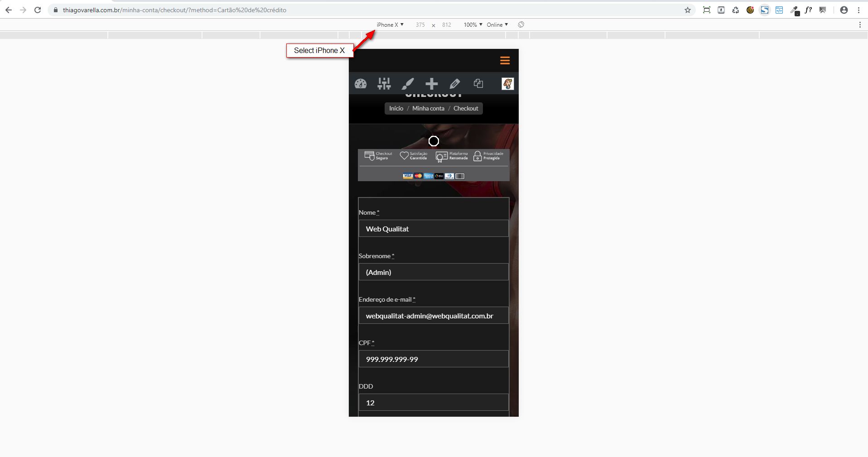Click the Sobrenome field containing (Admin)
Screen dimensions: 868x457
point(434,272)
